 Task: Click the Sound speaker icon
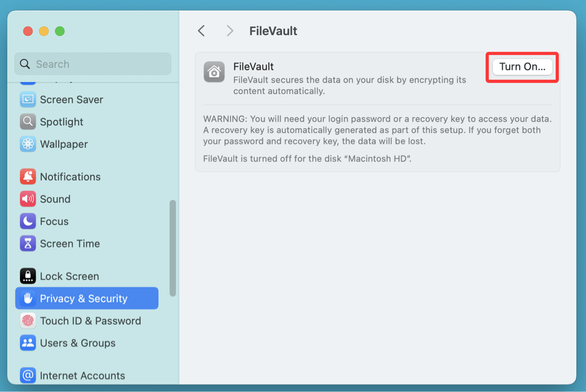(28, 199)
